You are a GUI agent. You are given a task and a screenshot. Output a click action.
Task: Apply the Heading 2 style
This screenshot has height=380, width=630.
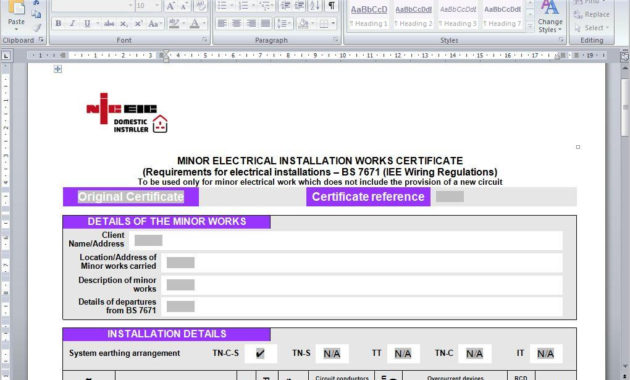[x=413, y=16]
